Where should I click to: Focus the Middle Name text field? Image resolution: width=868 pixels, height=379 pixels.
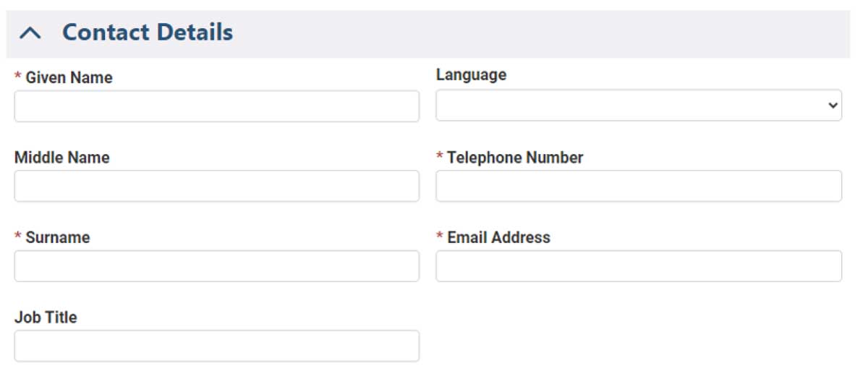pyautogui.click(x=217, y=186)
